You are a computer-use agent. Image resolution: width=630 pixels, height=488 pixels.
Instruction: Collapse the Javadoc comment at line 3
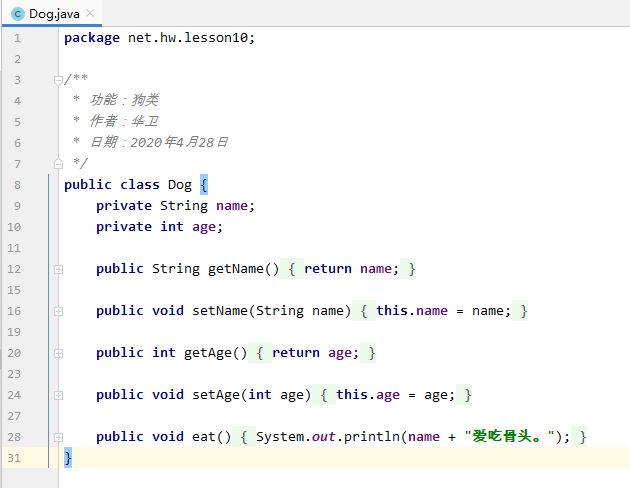click(x=58, y=80)
